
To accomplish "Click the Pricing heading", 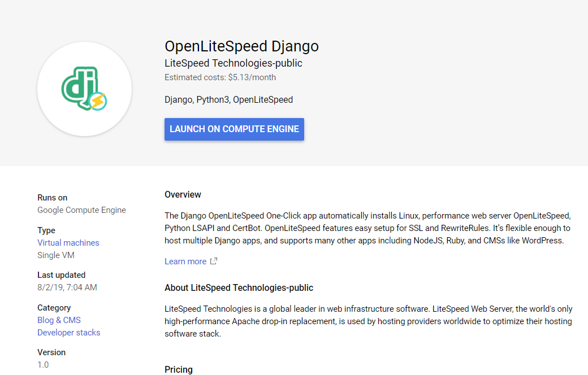I will coord(179,370).
